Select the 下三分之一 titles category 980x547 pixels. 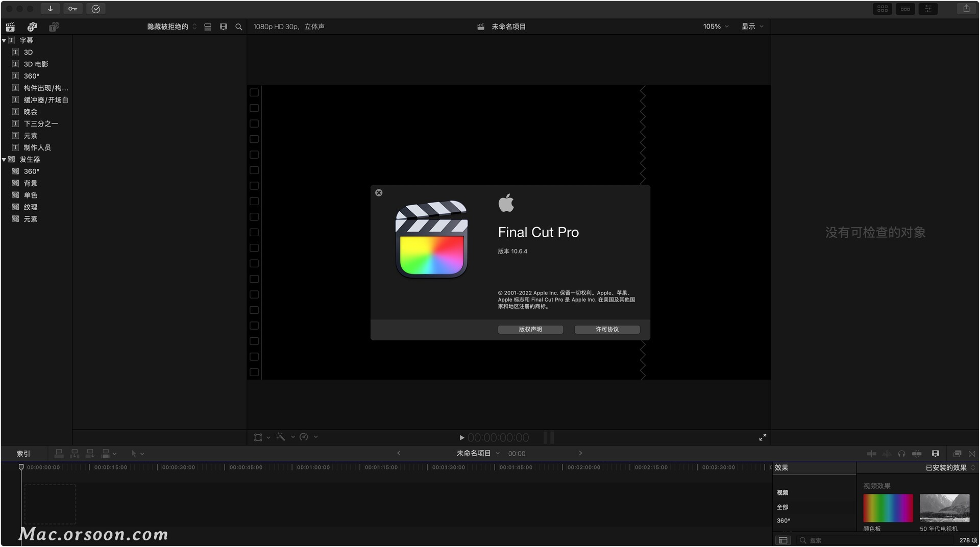click(x=41, y=124)
